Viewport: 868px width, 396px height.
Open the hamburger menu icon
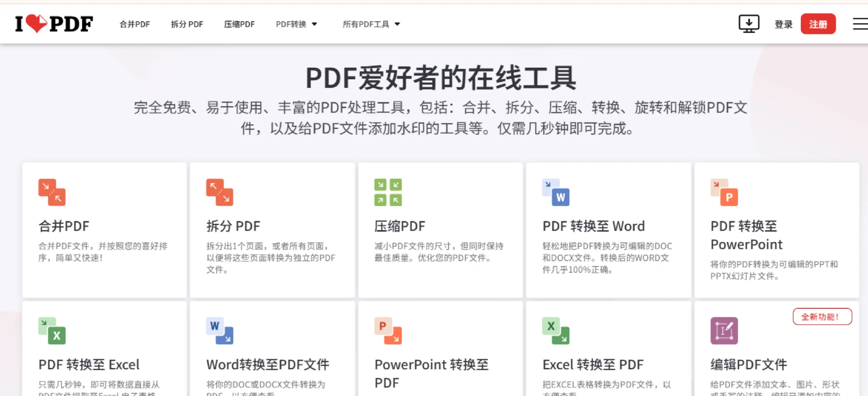860,24
